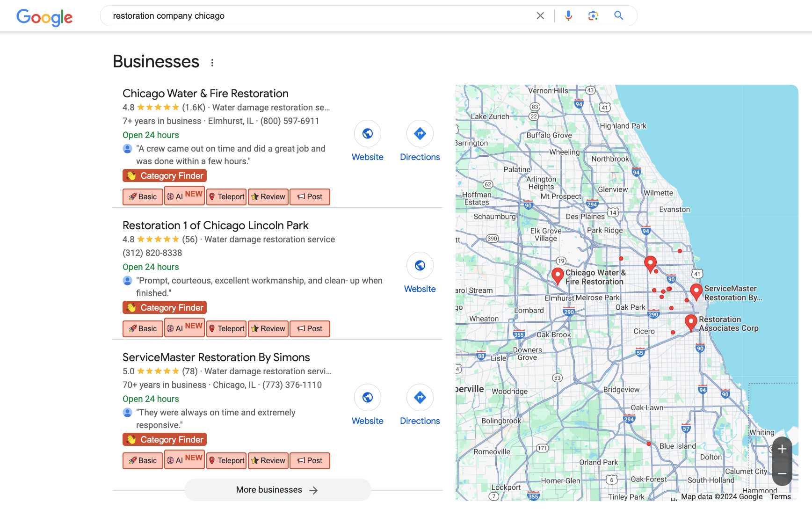Click Basic button for ServiceMaster Restoration By Simons
812x509 pixels.
click(x=143, y=461)
